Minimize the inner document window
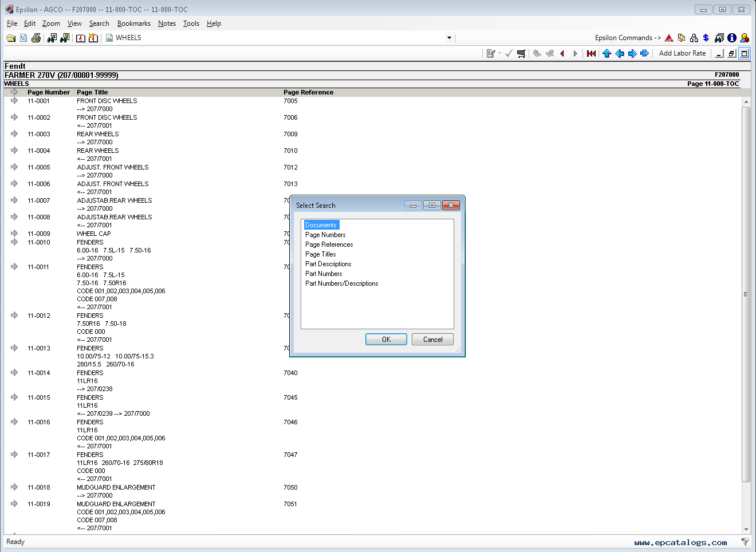Image resolution: width=756 pixels, height=552 pixels. (x=719, y=53)
